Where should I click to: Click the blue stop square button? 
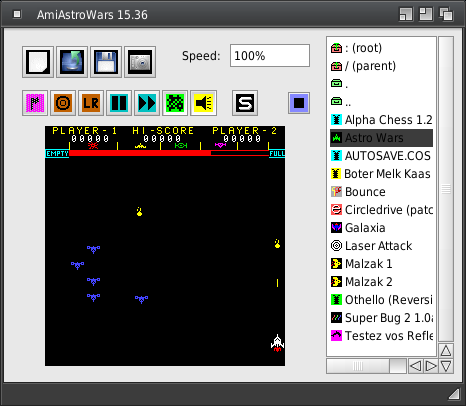[299, 103]
